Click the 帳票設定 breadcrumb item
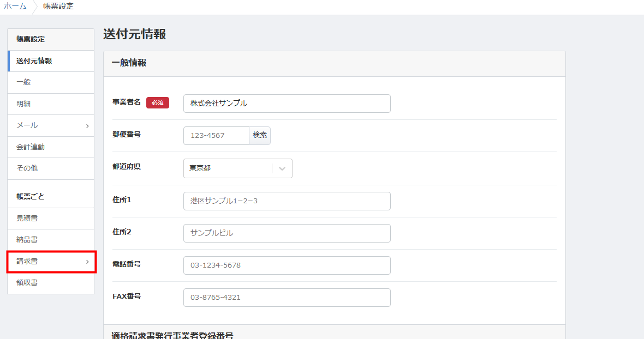This screenshot has height=339, width=644. (x=58, y=7)
